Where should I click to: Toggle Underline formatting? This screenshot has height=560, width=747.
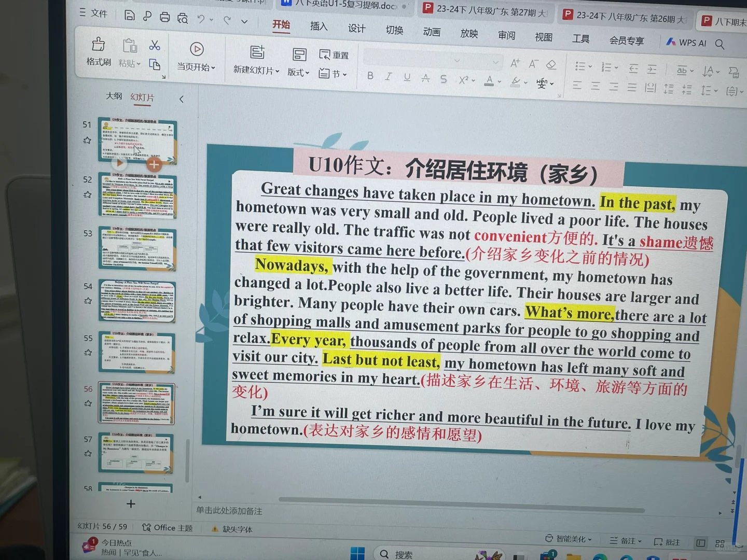click(x=407, y=77)
